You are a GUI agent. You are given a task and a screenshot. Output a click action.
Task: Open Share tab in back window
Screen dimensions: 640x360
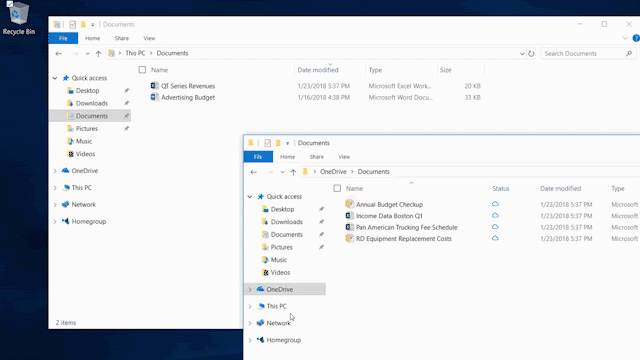tap(122, 38)
